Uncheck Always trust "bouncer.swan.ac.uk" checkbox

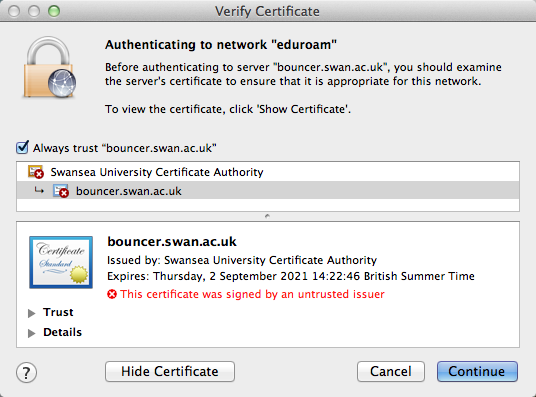(23, 147)
